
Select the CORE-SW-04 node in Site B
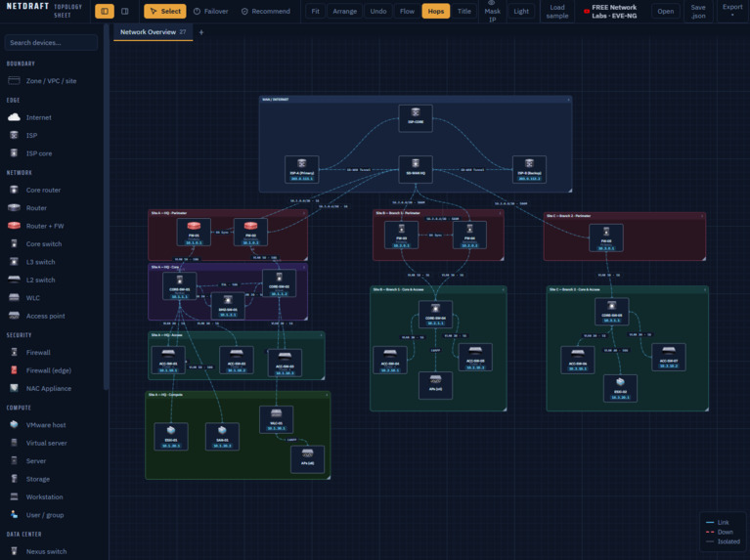click(x=435, y=314)
